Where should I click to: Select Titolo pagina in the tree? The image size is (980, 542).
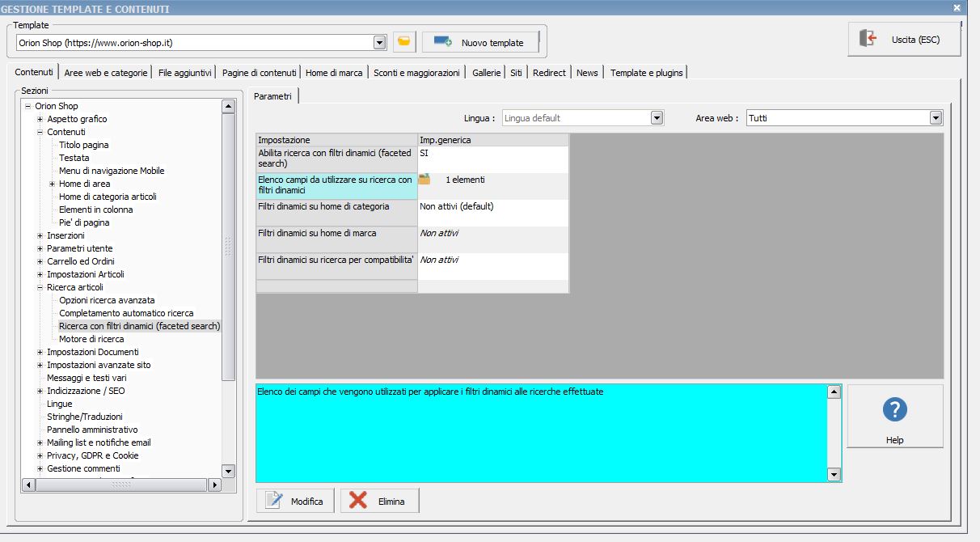click(84, 145)
